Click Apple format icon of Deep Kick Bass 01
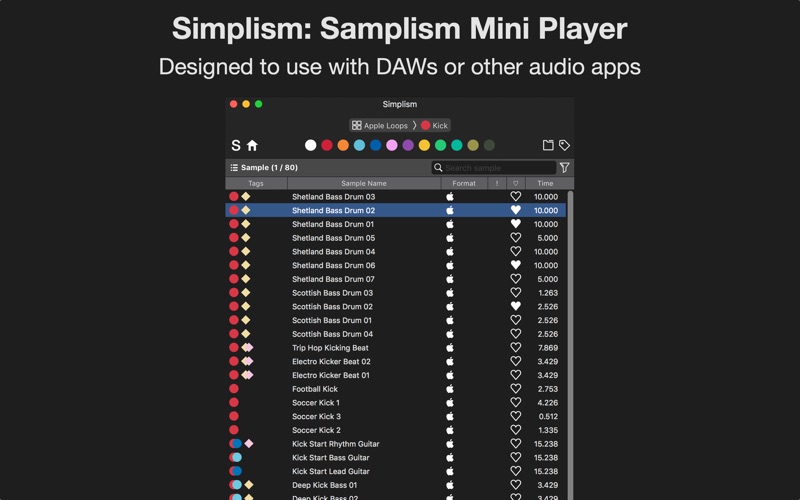Image resolution: width=800 pixels, height=500 pixels. pyautogui.click(x=450, y=485)
